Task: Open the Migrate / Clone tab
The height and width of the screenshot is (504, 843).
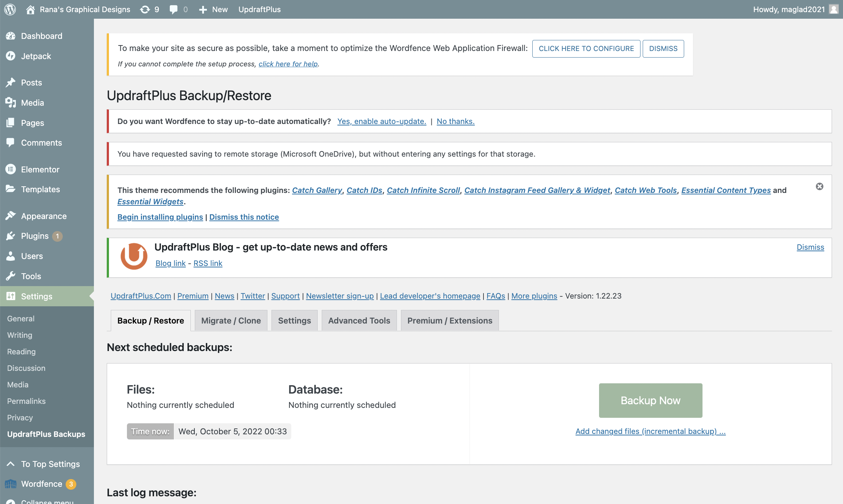Action: coord(231,321)
